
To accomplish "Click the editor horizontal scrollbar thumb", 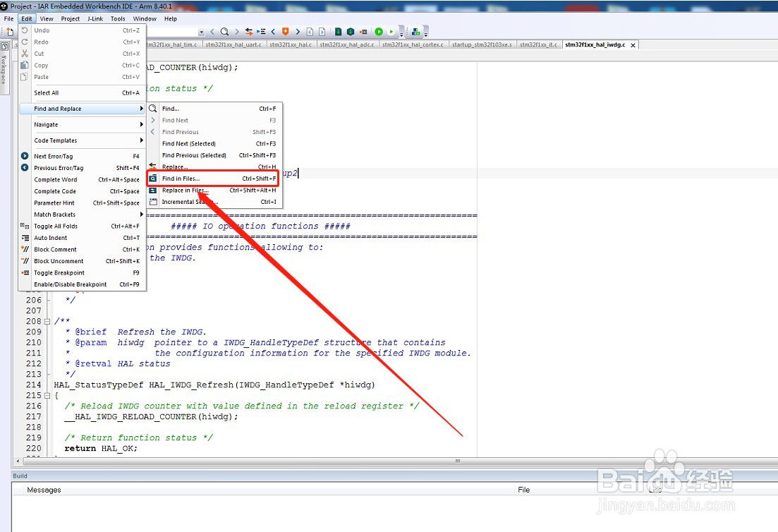I will click(456, 461).
